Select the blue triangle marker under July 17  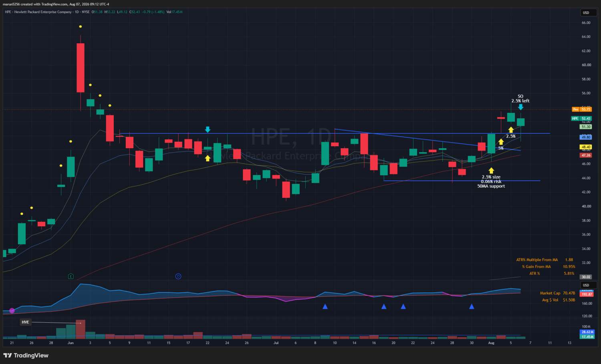[x=384, y=307]
